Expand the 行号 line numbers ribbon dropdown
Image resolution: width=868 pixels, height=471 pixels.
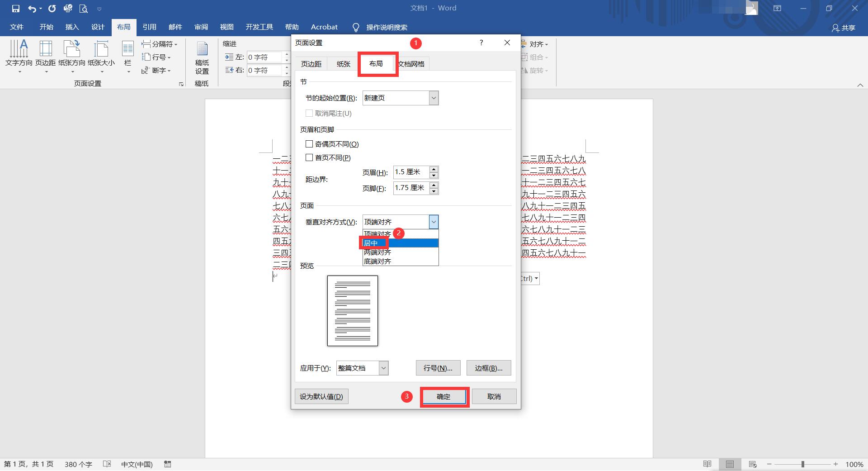pyautogui.click(x=156, y=57)
